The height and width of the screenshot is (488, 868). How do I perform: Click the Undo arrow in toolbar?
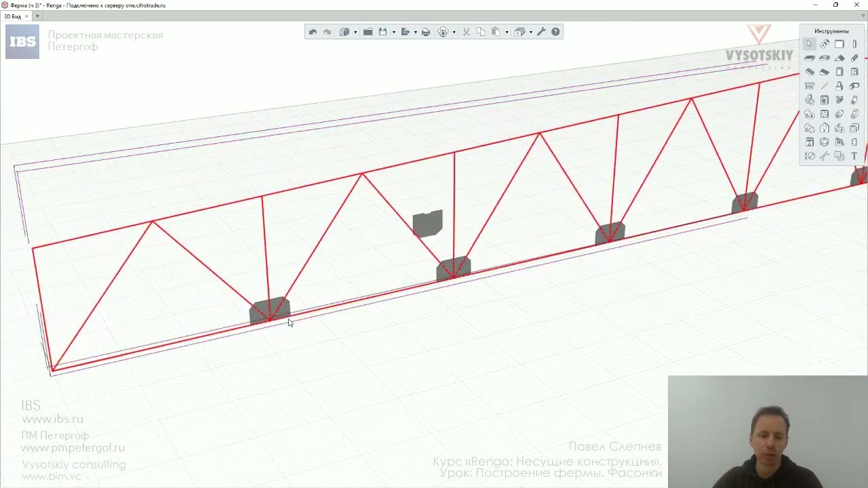313,32
